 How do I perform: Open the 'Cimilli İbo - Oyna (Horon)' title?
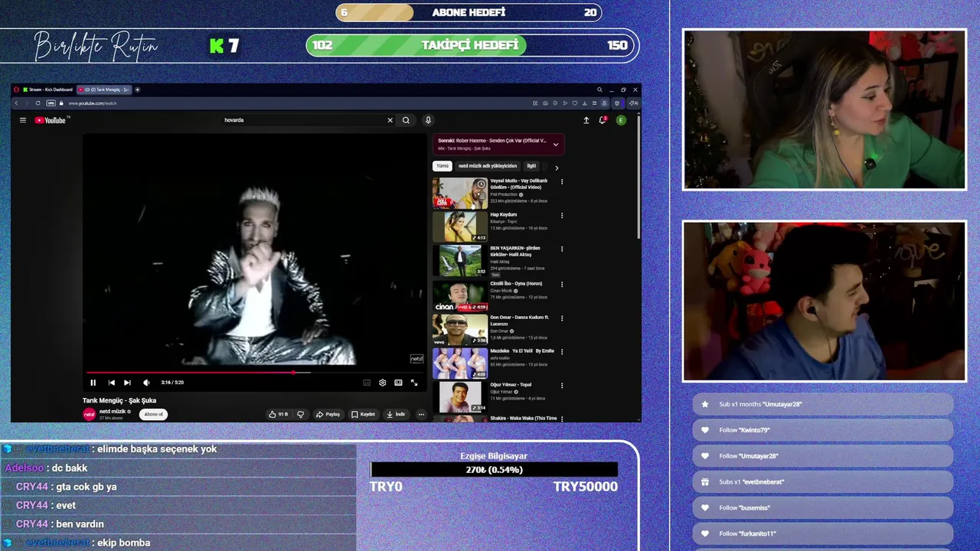[x=517, y=283]
